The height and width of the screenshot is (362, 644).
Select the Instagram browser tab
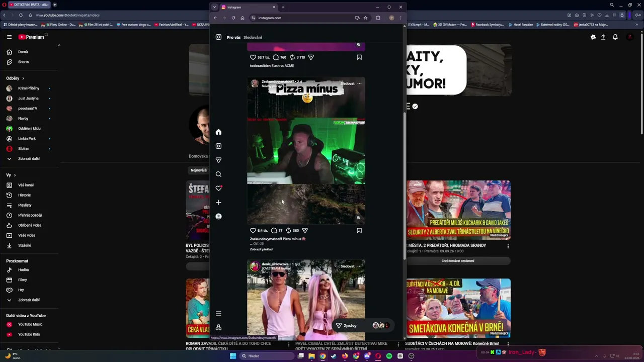249,7
